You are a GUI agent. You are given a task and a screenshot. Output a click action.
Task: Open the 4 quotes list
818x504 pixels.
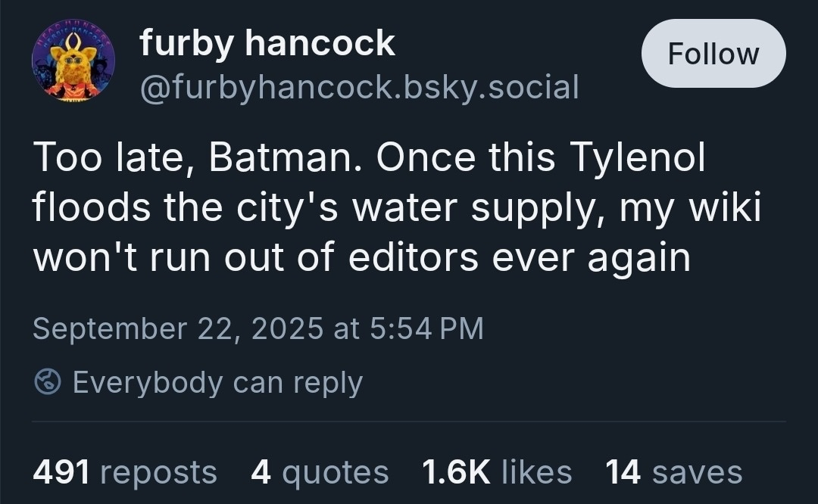pos(319,472)
